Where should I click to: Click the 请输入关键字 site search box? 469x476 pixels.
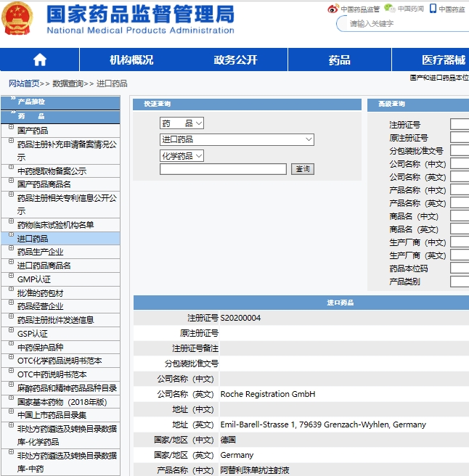404,24
